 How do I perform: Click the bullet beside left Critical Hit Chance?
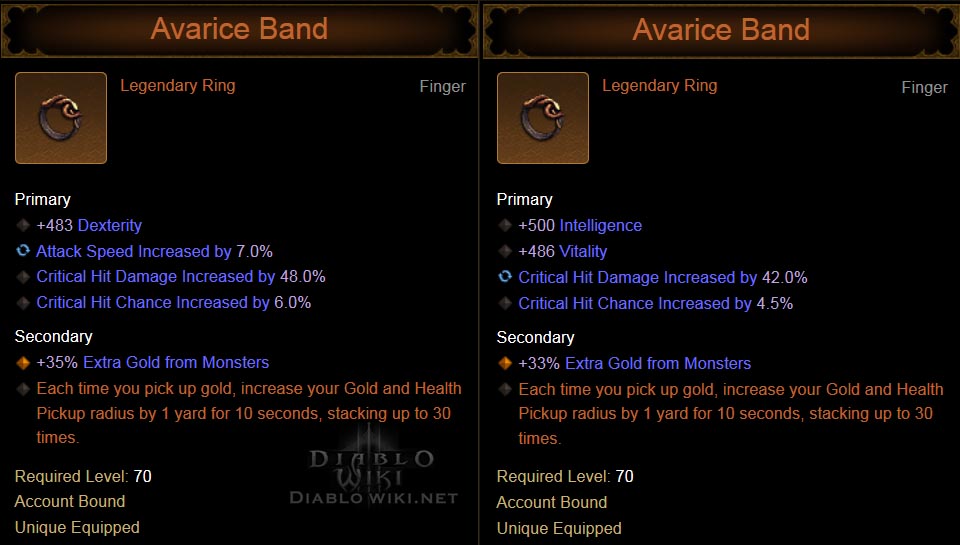point(23,302)
